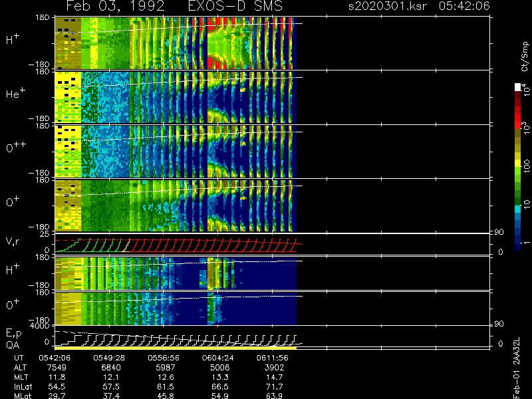Click the He+ spectrogram panel
This screenshot has width=532, height=399.
(x=273, y=97)
